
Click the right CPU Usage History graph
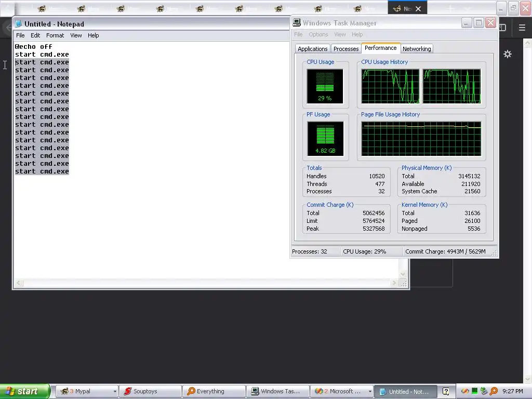[451, 86]
